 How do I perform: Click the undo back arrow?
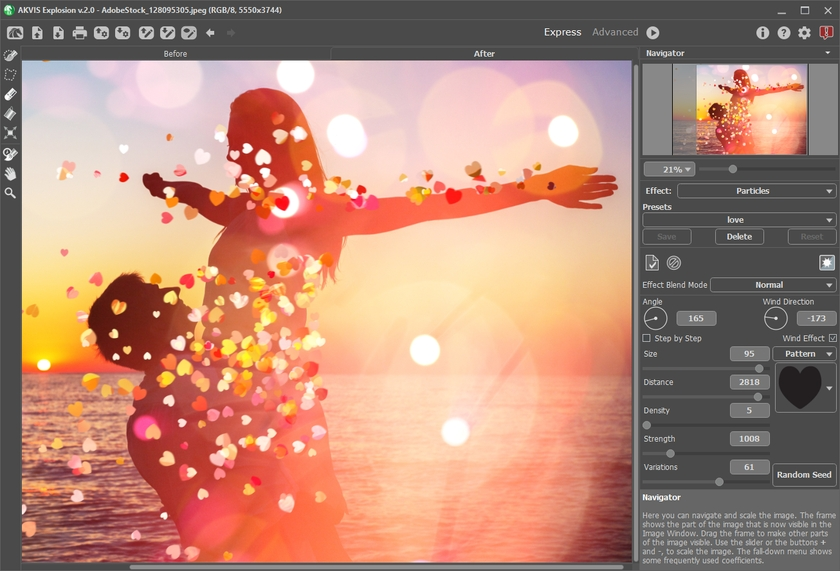pos(210,33)
